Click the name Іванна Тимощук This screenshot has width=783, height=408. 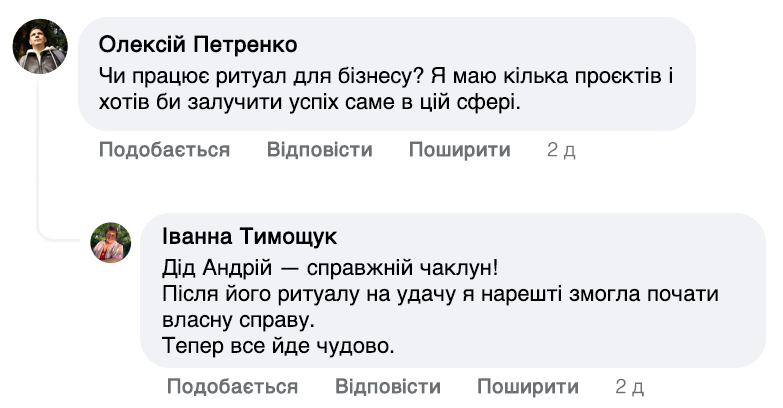pyautogui.click(x=249, y=237)
